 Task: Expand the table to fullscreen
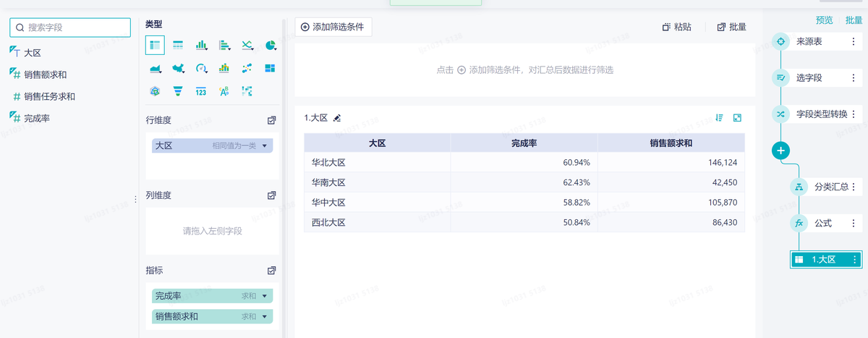738,118
